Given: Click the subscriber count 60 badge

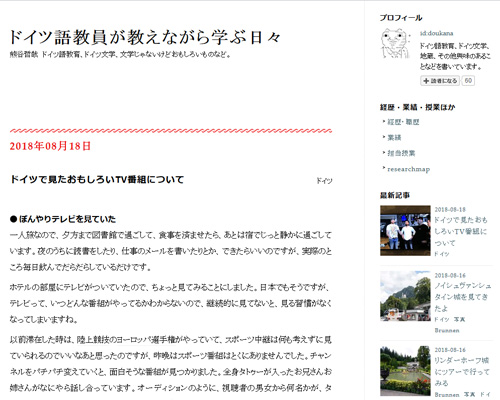Looking at the screenshot, I should coord(468,81).
